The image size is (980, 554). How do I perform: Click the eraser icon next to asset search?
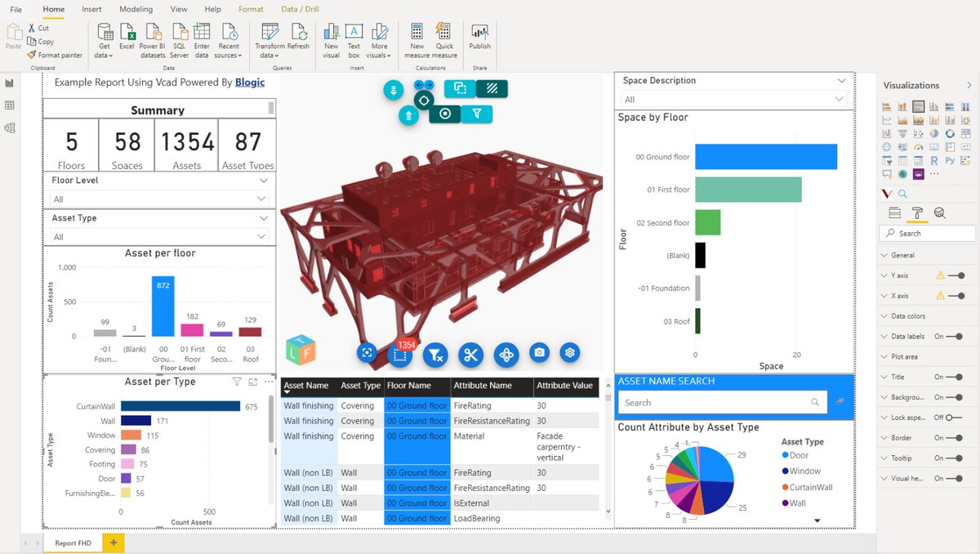tap(840, 402)
